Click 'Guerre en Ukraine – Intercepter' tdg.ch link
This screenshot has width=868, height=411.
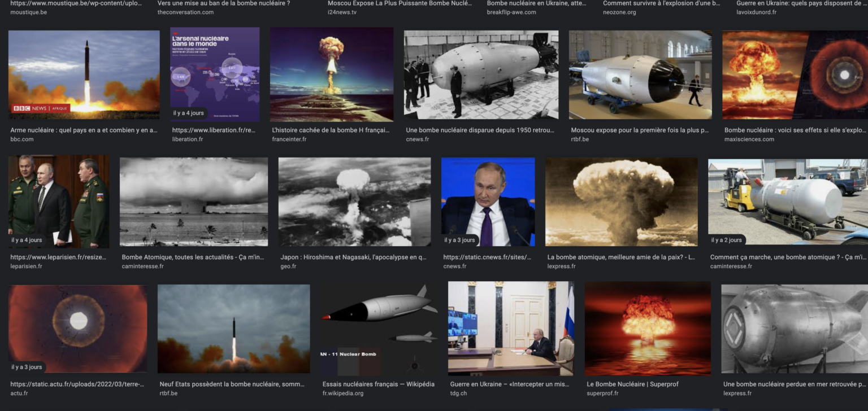pos(509,384)
